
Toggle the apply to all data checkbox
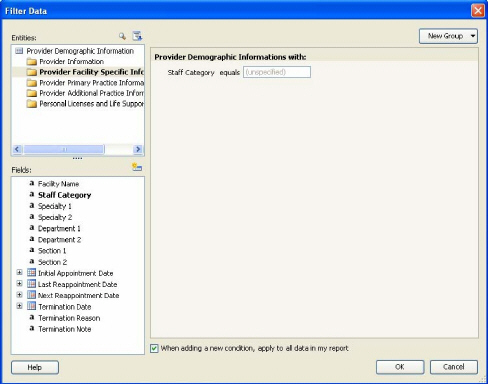click(154, 349)
